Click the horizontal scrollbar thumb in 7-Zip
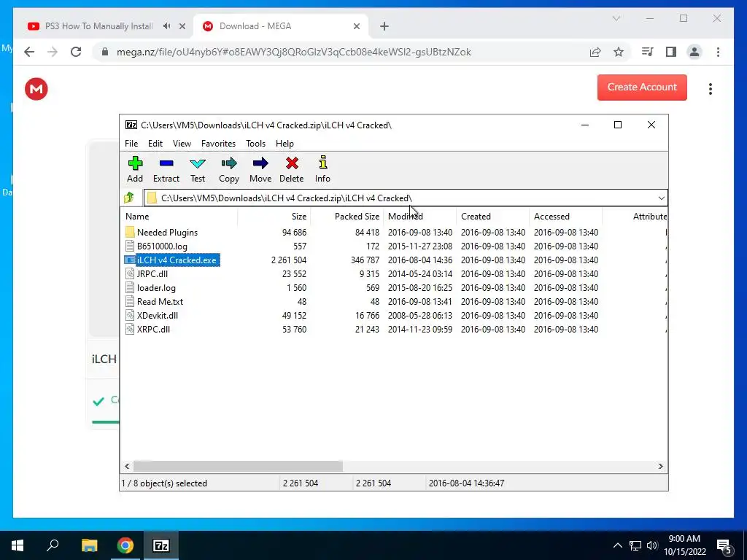747x560 pixels. pos(238,466)
